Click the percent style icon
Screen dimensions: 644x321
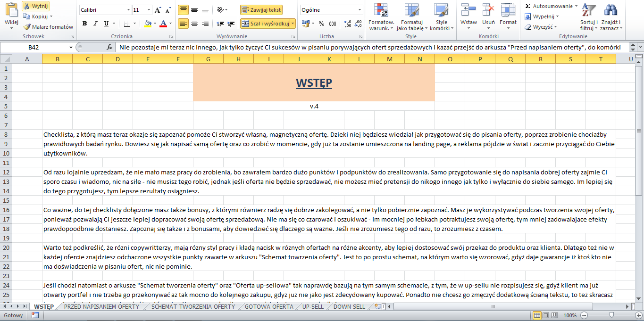click(x=321, y=24)
